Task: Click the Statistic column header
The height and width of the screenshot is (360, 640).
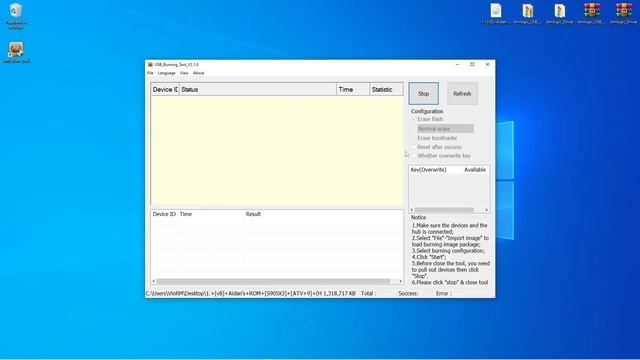Action: (x=386, y=89)
